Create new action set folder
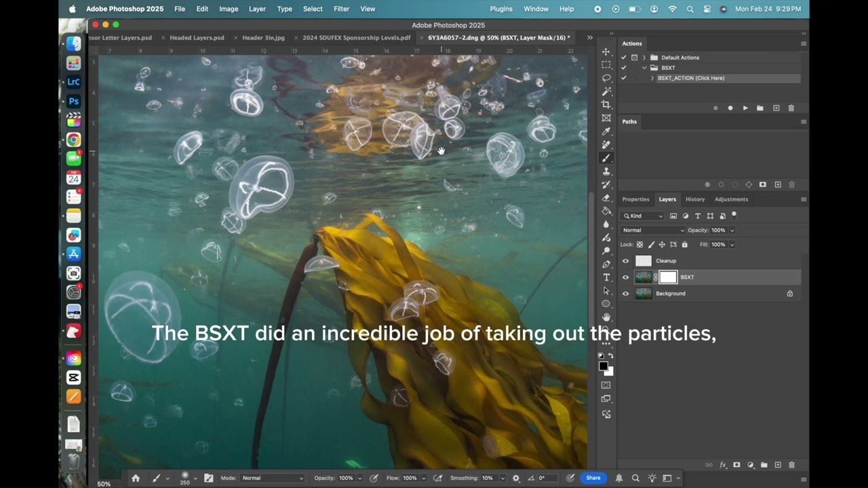The height and width of the screenshot is (488, 868). tap(760, 108)
